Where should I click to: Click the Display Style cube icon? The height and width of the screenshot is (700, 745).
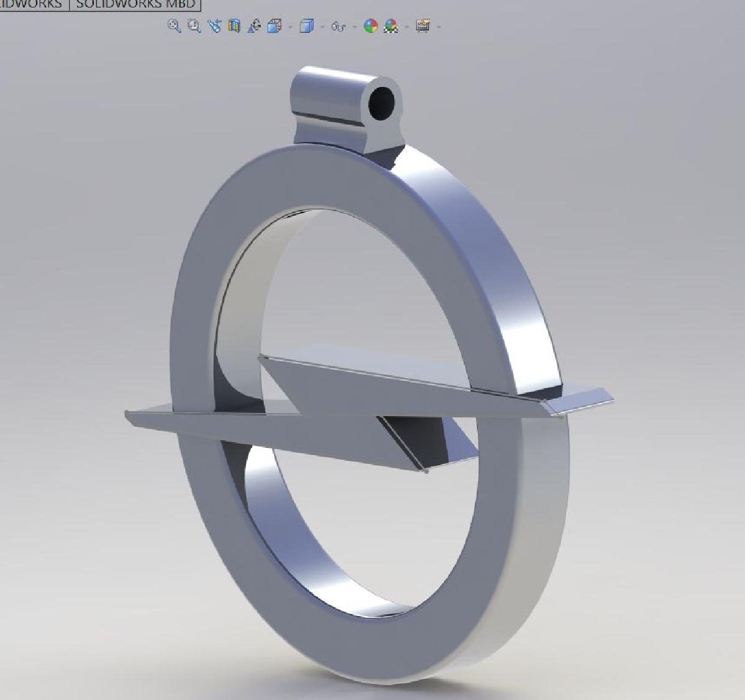306,26
